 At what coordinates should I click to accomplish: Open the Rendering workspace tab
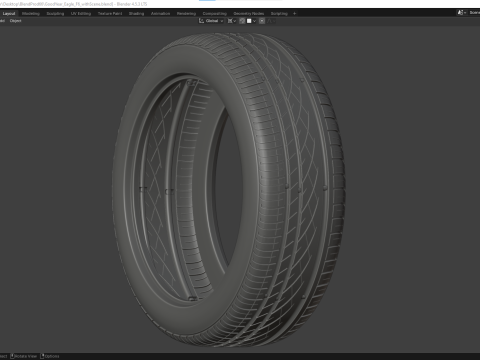pos(186,14)
